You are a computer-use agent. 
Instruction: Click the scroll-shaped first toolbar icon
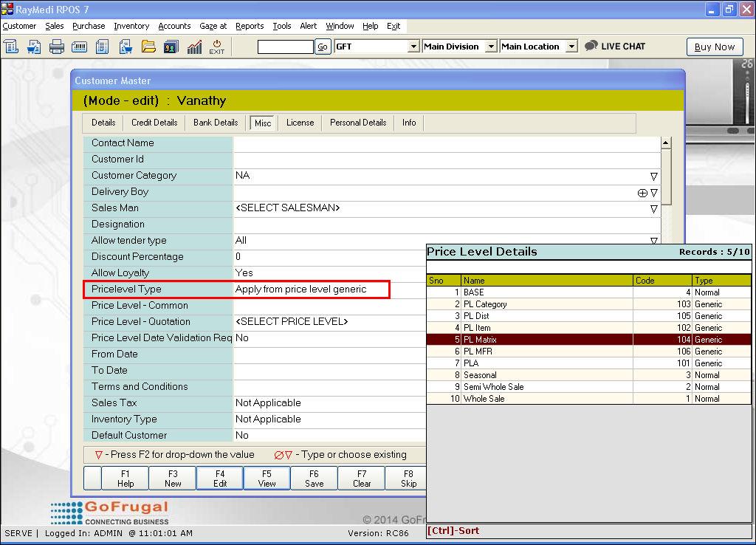click(11, 47)
